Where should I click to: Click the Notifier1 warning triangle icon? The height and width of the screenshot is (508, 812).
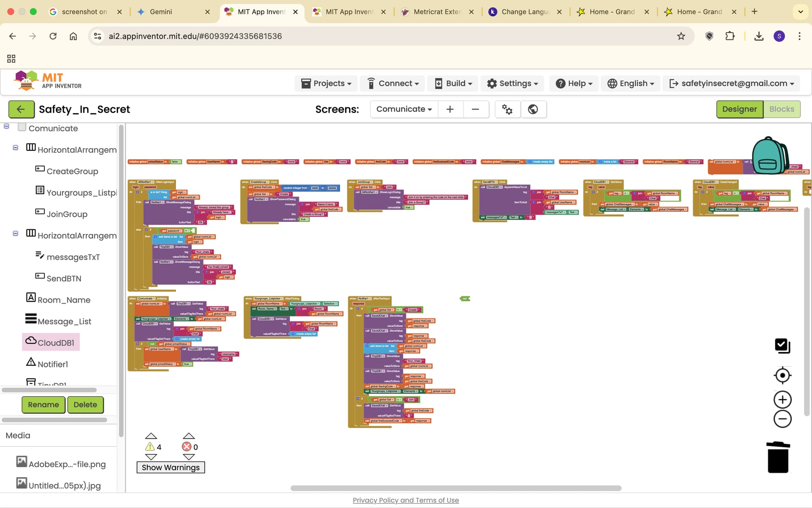click(x=31, y=362)
